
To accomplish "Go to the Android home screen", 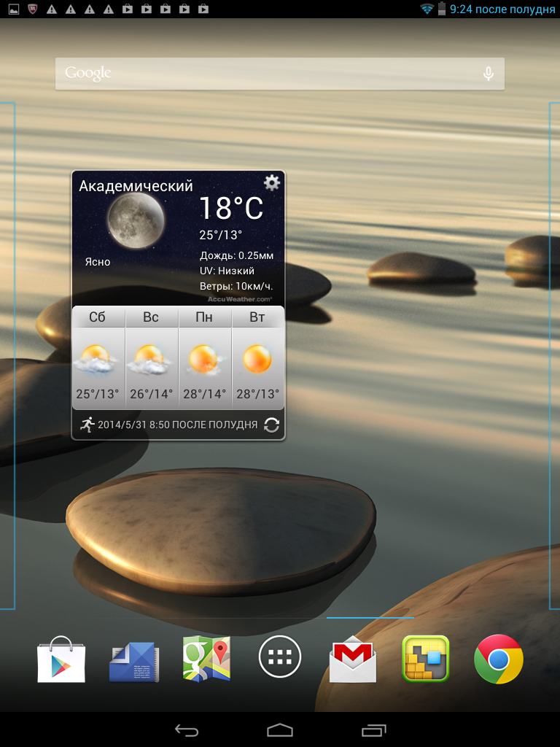I will [280, 729].
